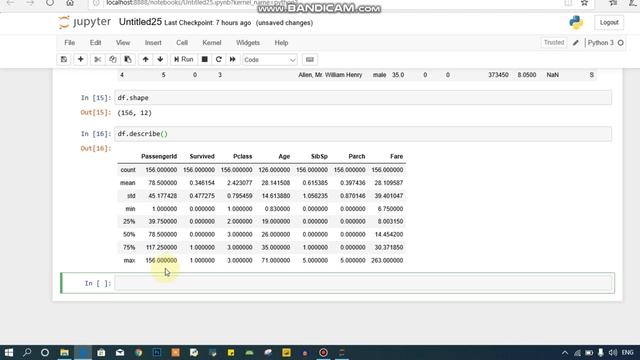
Task: Click the 126.000000 Age count value
Action: coord(274,170)
